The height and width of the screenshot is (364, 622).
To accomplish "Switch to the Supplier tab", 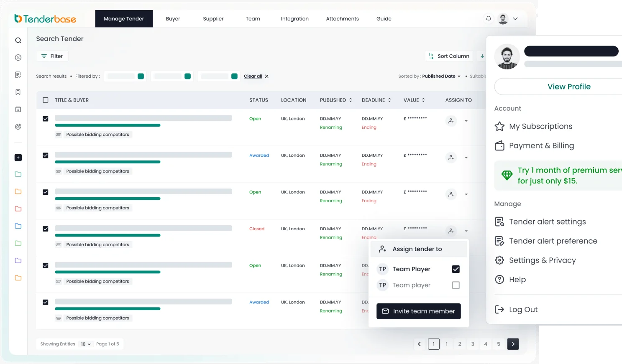I will tap(213, 19).
